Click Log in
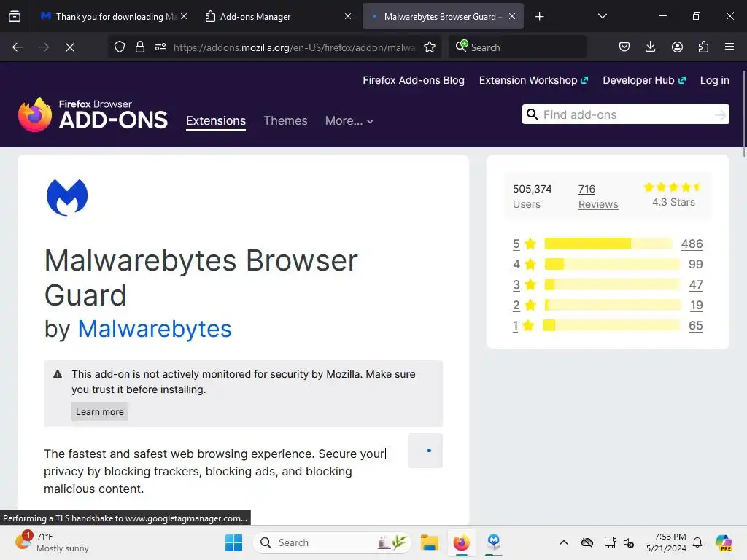747x560 pixels. pyautogui.click(x=714, y=80)
